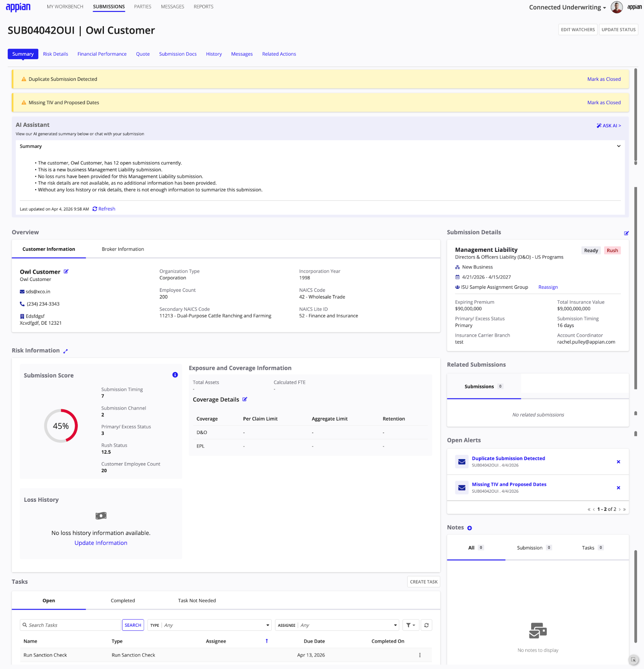Switch to the Risk Details tab
Viewport: 644px width, 669px height.
55,54
